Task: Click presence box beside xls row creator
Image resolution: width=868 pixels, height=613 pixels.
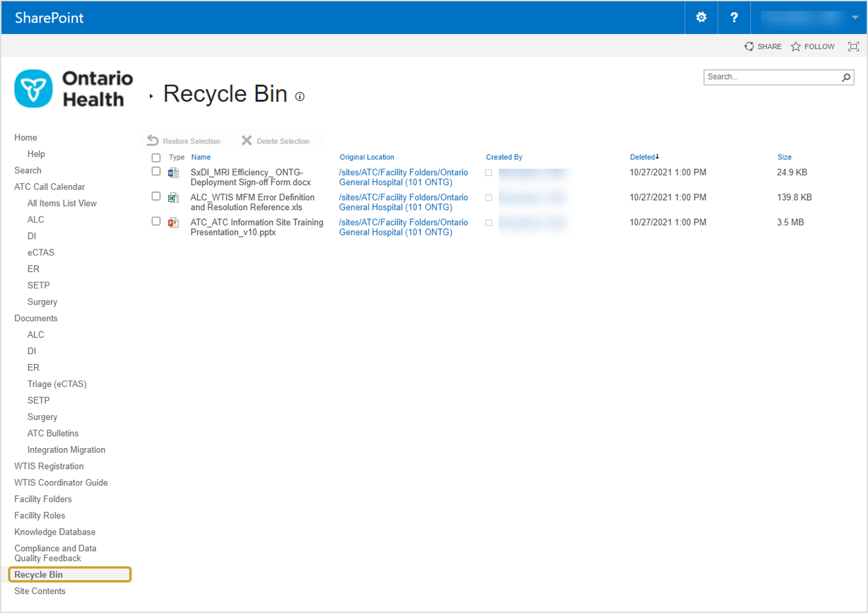Action: 489,198
